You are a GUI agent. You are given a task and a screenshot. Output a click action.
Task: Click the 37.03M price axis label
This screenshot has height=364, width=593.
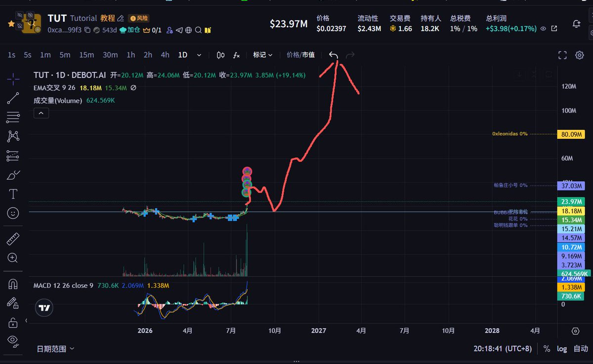pos(571,186)
